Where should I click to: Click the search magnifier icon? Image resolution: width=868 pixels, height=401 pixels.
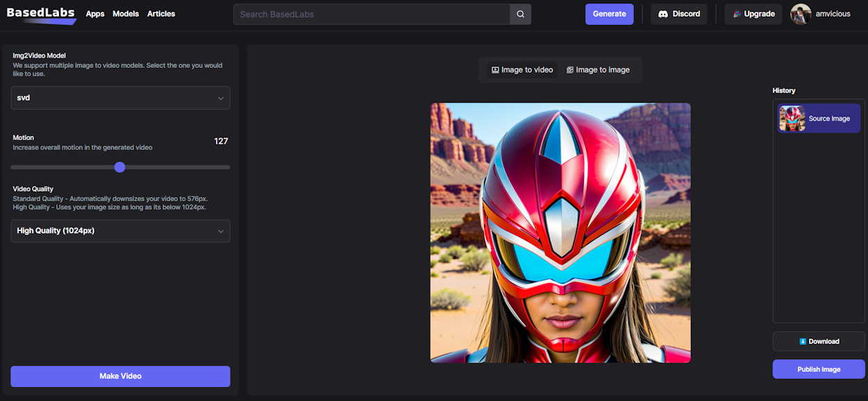[x=520, y=14]
